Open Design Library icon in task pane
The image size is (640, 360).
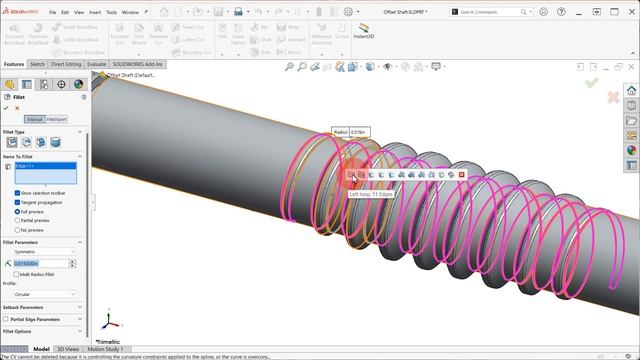tap(631, 105)
